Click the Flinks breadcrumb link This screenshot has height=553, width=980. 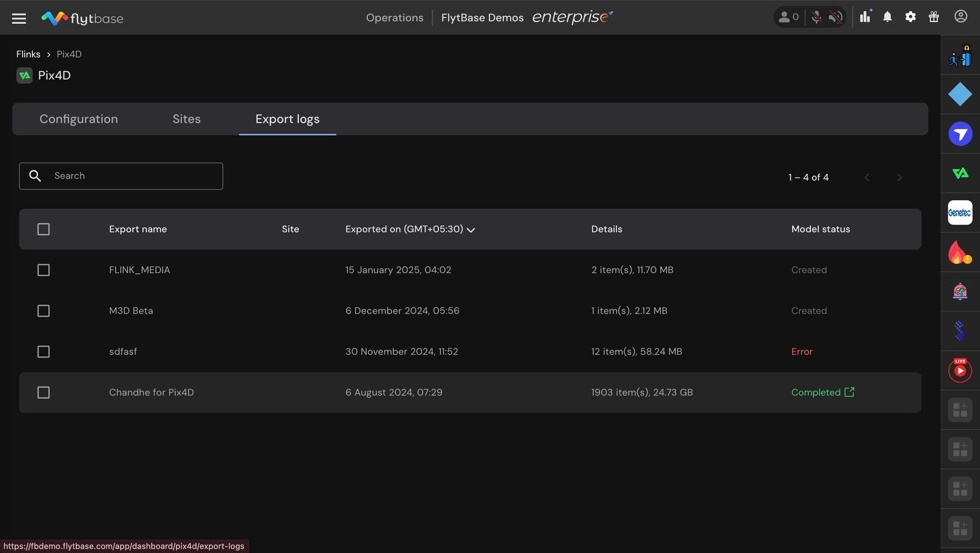tap(28, 54)
